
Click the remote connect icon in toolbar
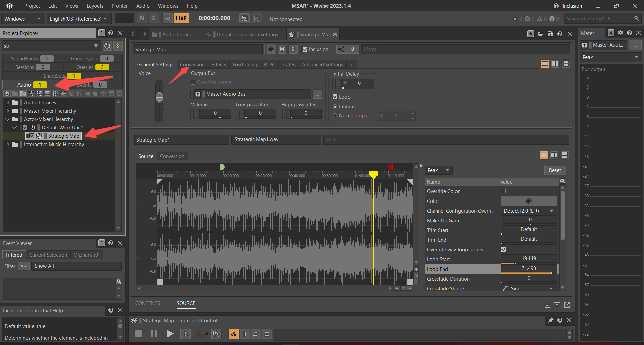click(245, 19)
